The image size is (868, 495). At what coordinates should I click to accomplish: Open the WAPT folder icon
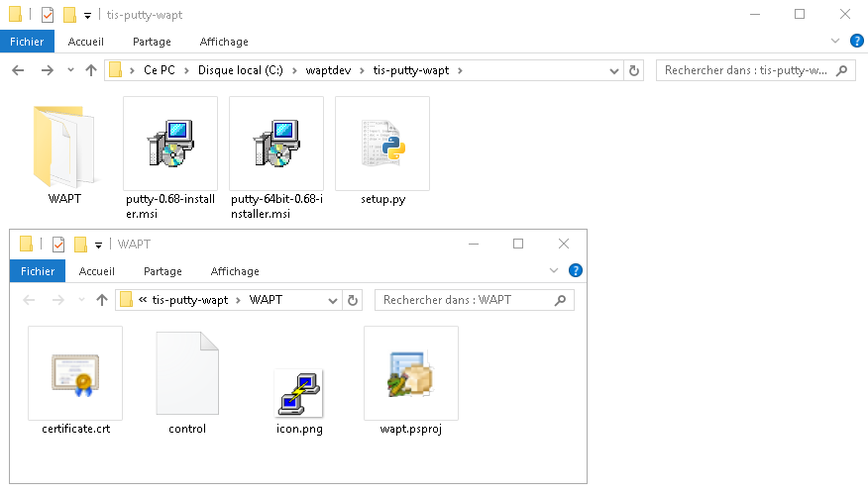pos(64,148)
